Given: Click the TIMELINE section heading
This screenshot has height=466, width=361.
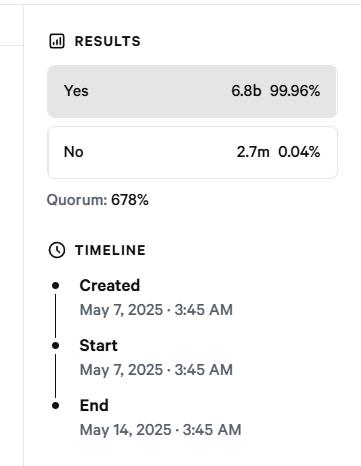Looking at the screenshot, I should pos(110,250).
